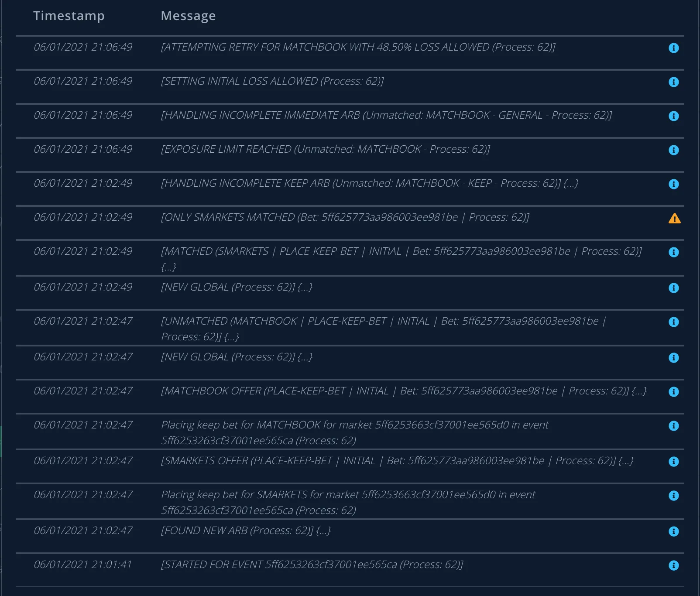Click info icon beside SETTING INITIAL LOSS ALLOWED
The image size is (700, 596).
click(674, 82)
